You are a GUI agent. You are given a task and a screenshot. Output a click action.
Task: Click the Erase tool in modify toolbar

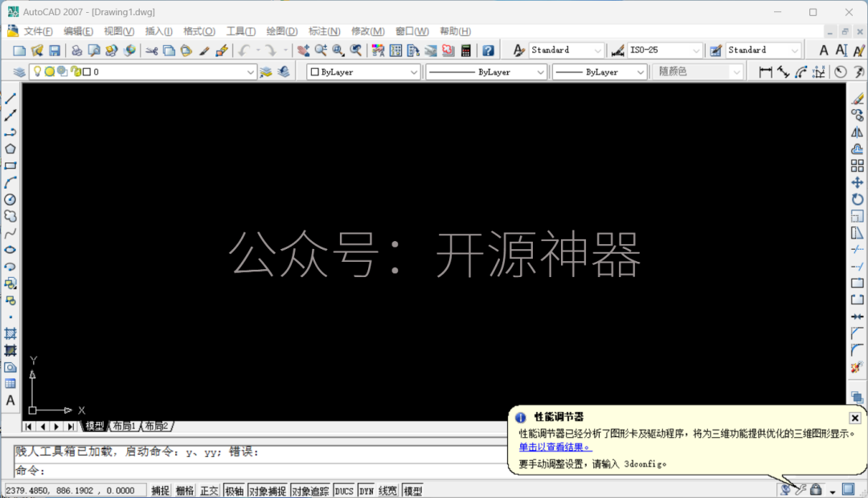coord(858,99)
